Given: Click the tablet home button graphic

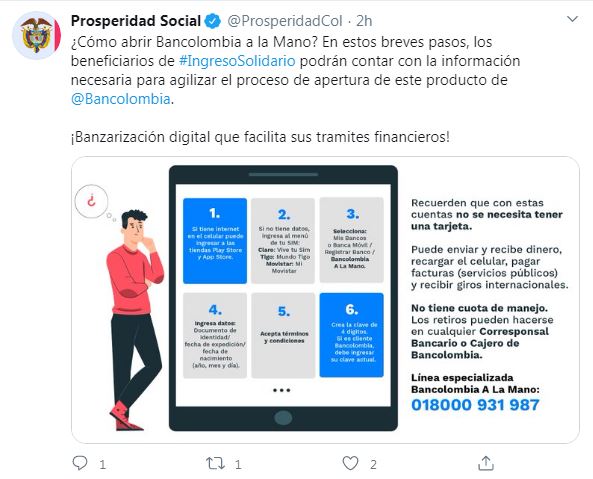Looking at the screenshot, I should point(283,418).
